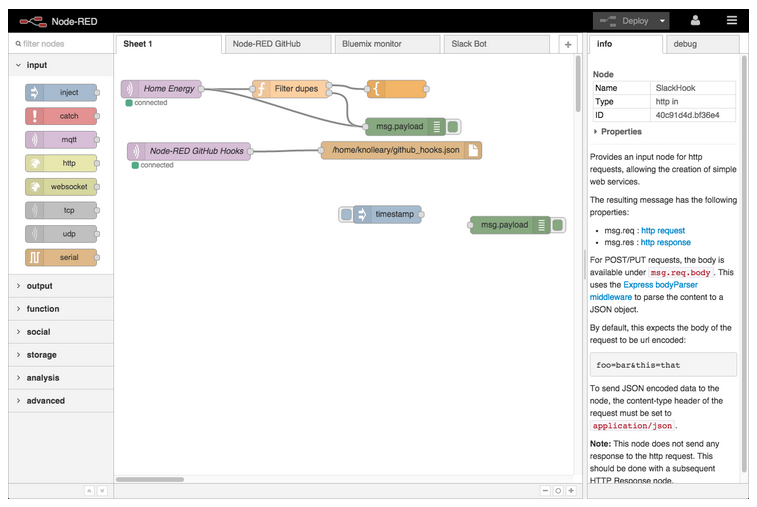This screenshot has width=757, height=507.
Task: Expand the storage palette category
Action: point(61,355)
